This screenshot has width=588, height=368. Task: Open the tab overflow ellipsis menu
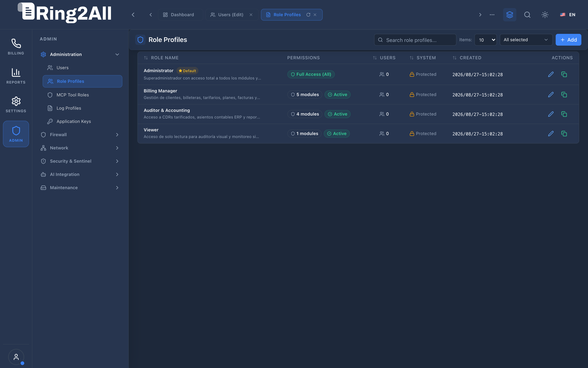pyautogui.click(x=492, y=15)
